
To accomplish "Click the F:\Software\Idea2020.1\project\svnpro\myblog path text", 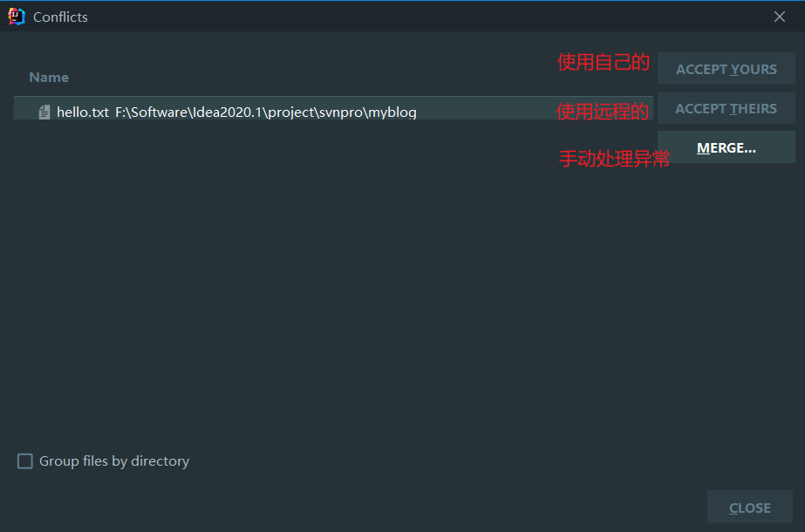I will [x=265, y=112].
